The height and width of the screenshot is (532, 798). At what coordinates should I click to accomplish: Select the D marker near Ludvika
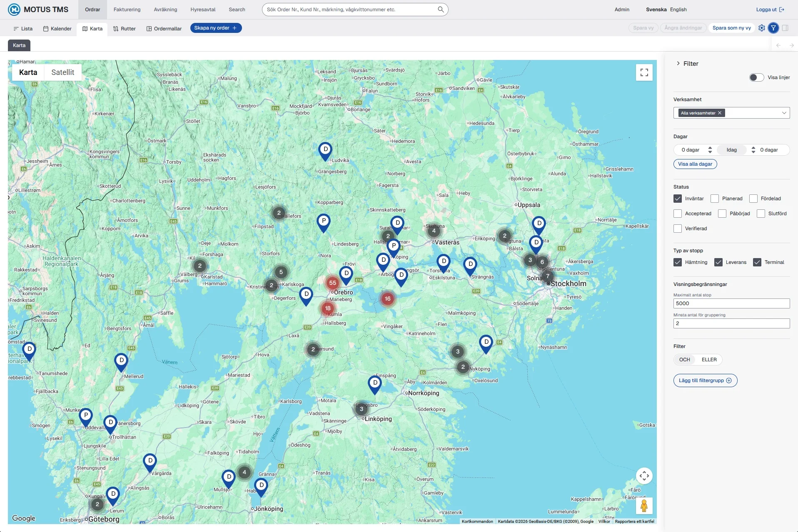(325, 151)
